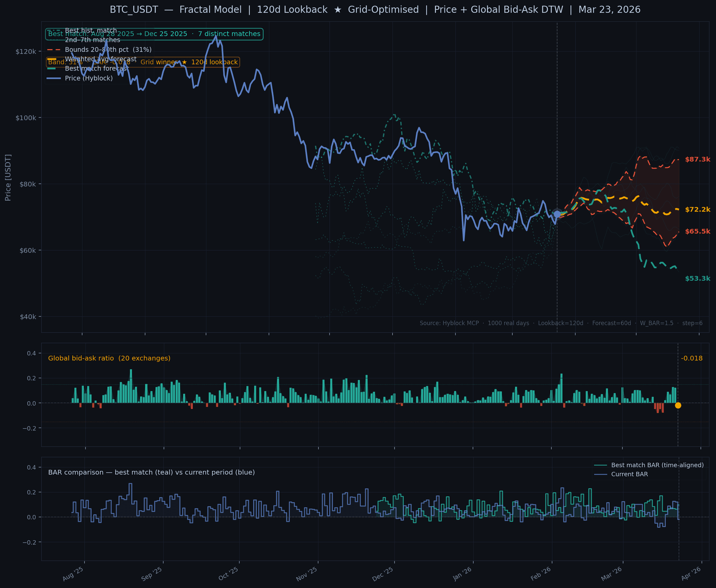
Task: Click the 0.2 tick in BAR comparison panel
Action: (31, 493)
